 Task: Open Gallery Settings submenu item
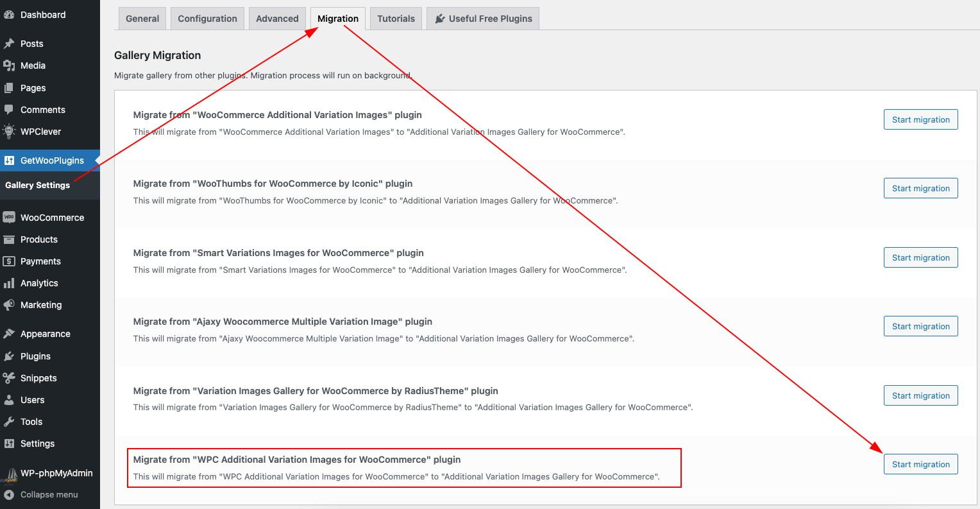(37, 185)
